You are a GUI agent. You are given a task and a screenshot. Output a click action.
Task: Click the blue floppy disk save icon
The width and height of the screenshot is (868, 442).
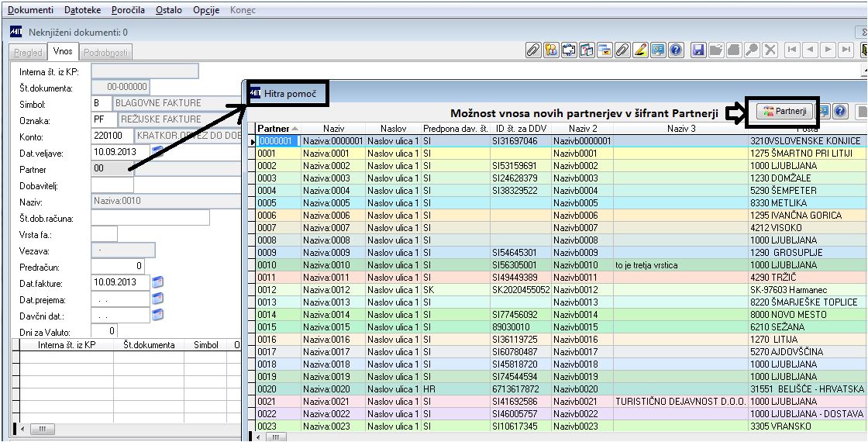(698, 50)
